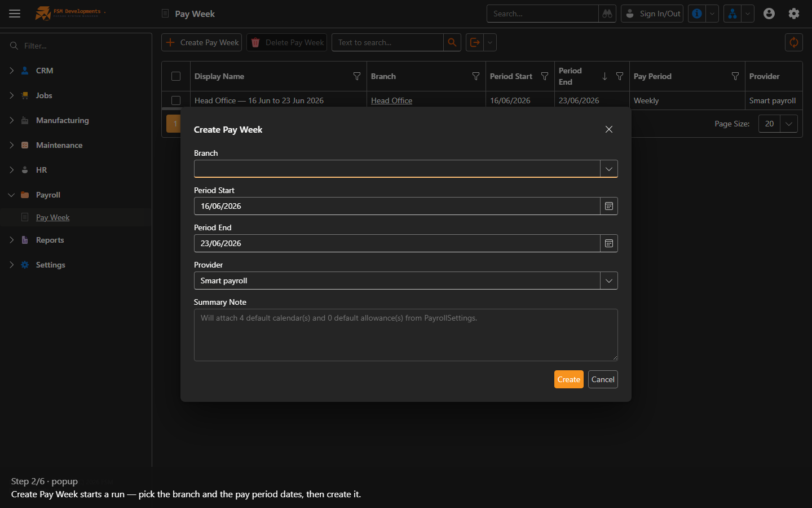
Task: Collapse the Payroll tree node
Action: 11,195
